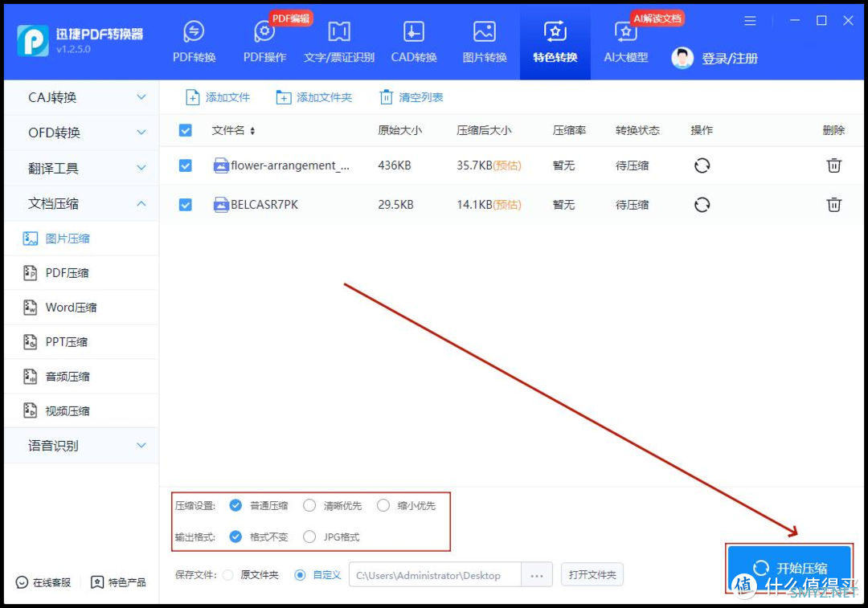
Task: Expand the 翻译工具 section chevron
Action: coord(141,168)
